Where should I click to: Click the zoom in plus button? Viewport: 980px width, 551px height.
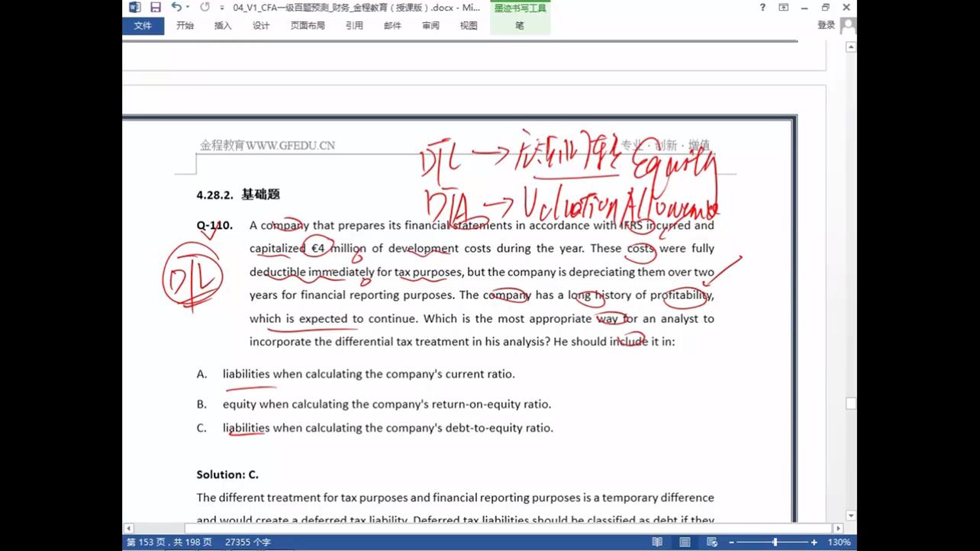coord(814,542)
